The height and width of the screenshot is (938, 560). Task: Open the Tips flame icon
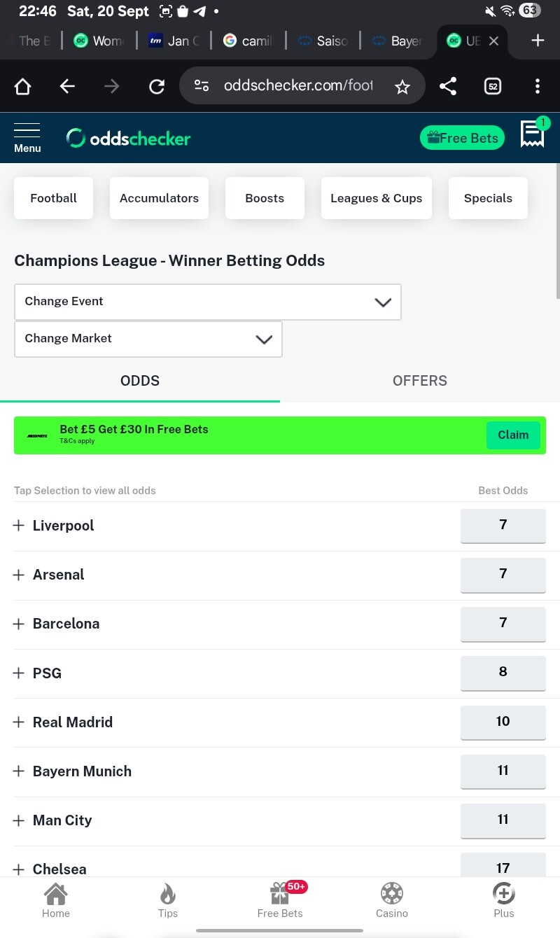click(x=168, y=899)
